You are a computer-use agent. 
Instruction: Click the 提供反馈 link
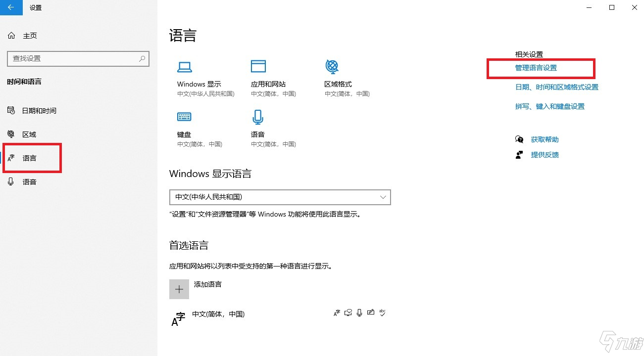click(x=545, y=155)
